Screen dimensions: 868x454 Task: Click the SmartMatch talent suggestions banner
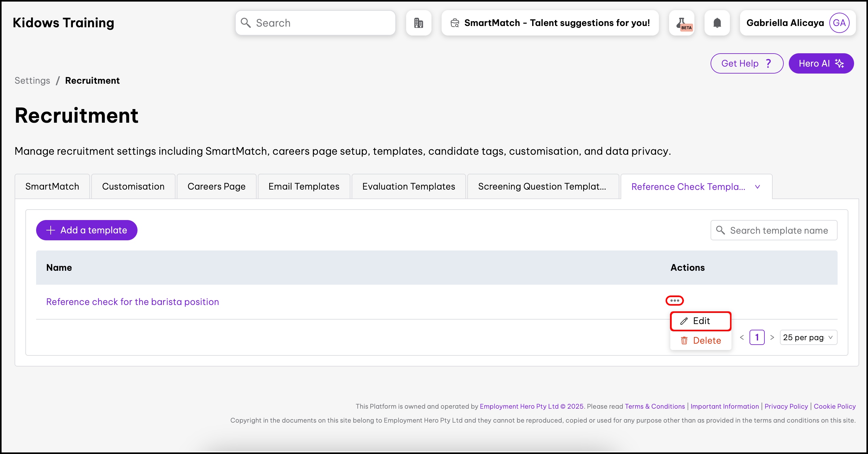(x=550, y=23)
